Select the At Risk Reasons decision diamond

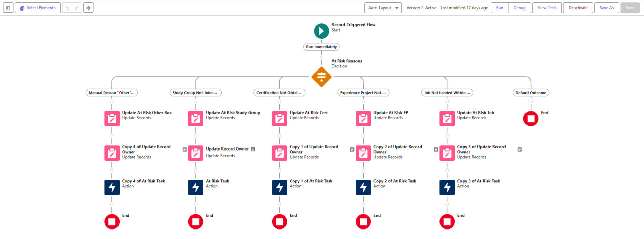pyautogui.click(x=321, y=77)
